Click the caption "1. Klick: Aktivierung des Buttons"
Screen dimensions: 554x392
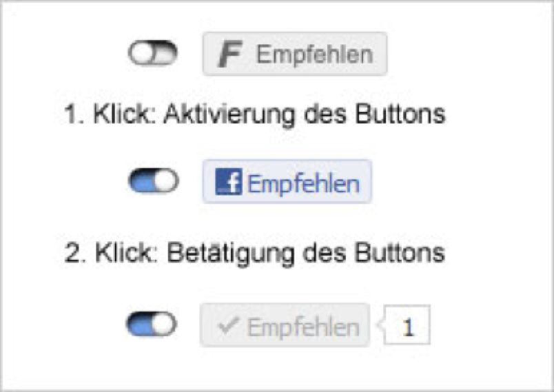tap(255, 114)
